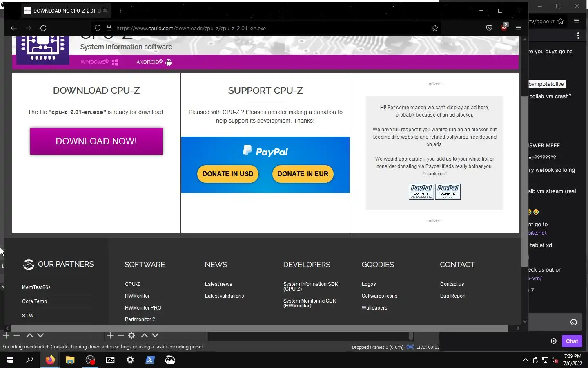The width and height of the screenshot is (588, 368).
Task: Open site.net link in chat
Action: coord(537,233)
